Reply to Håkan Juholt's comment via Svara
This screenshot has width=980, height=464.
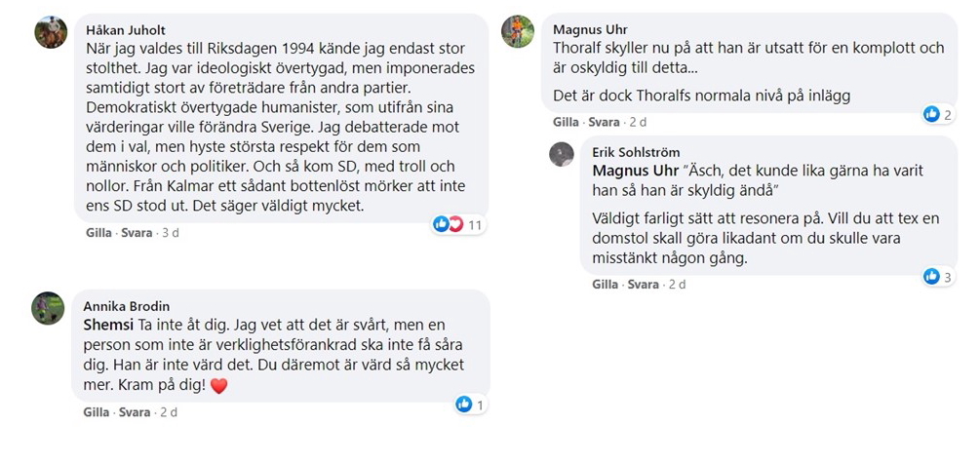[x=137, y=234]
